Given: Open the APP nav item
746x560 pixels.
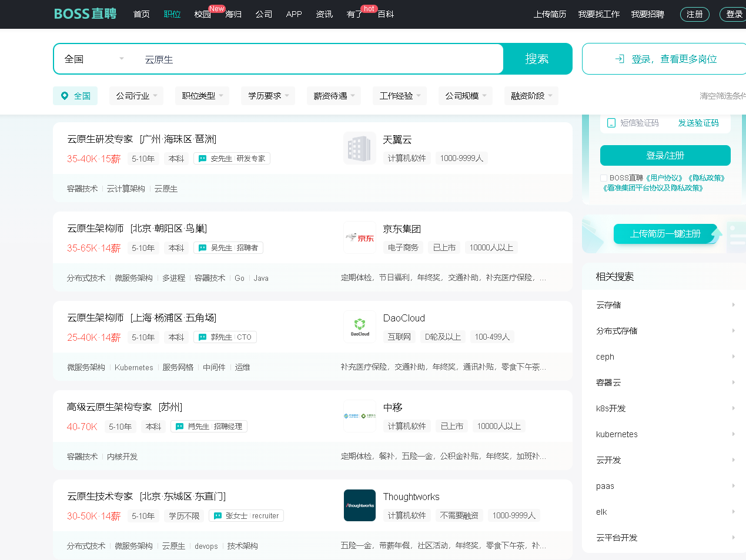Looking at the screenshot, I should (x=294, y=14).
